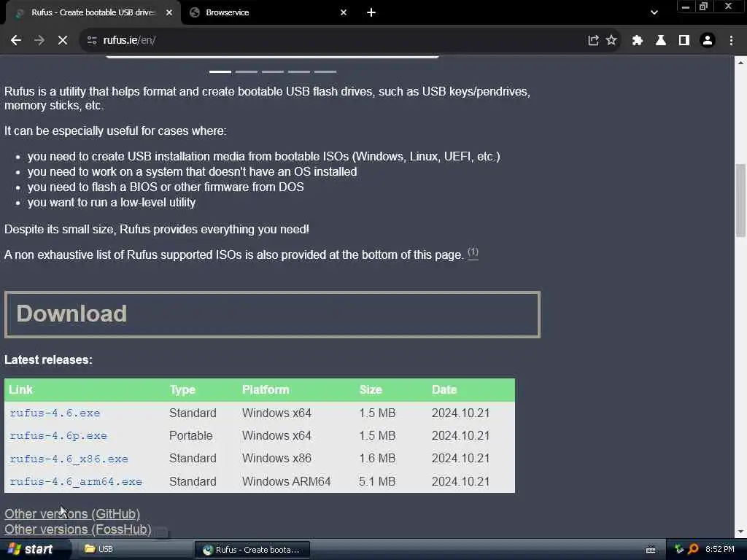Bookmark this page with the star
This screenshot has height=560, width=747.
point(611,41)
